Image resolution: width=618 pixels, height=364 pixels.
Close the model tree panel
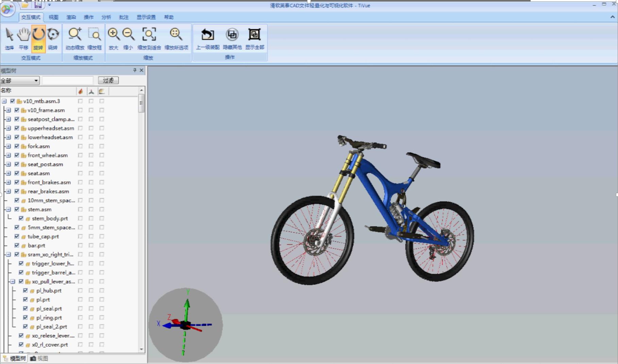(141, 70)
